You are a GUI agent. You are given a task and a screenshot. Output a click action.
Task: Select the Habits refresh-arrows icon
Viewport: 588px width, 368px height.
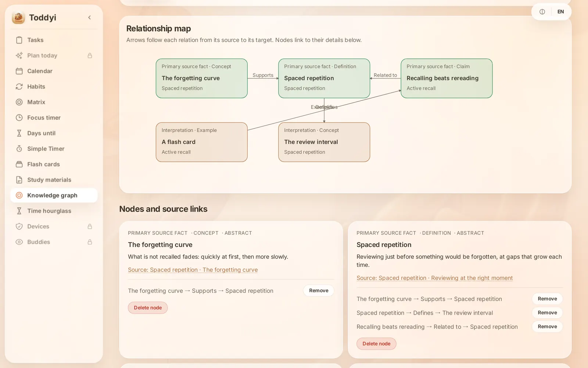coord(19,86)
